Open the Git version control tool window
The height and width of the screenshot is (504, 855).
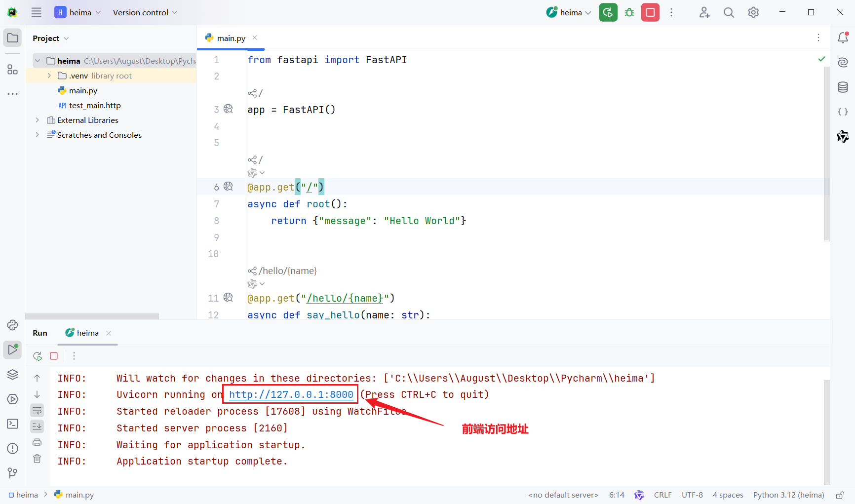[12, 473]
